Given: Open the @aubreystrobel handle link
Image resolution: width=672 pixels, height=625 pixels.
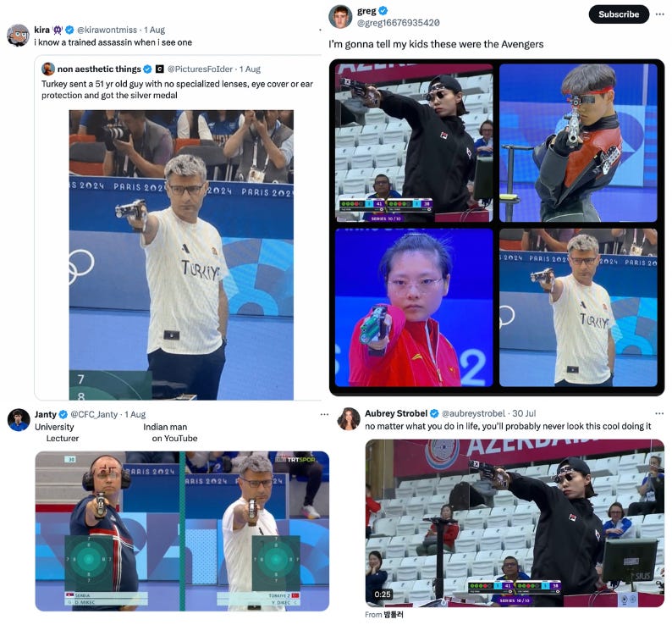Looking at the screenshot, I should point(473,413).
